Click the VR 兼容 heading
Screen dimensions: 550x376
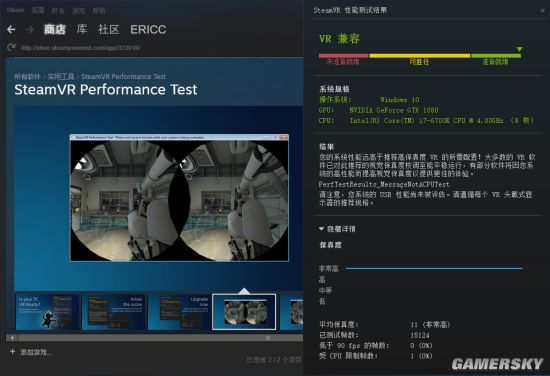pos(340,39)
